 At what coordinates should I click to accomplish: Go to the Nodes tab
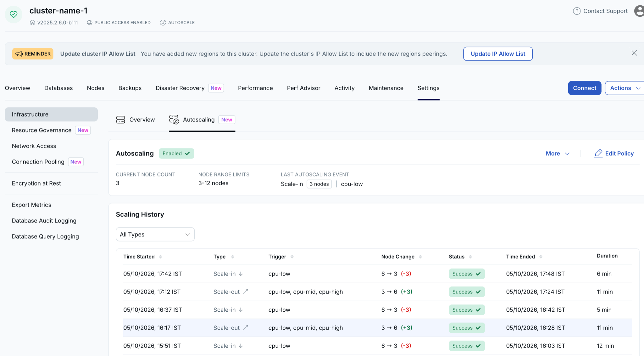click(96, 88)
